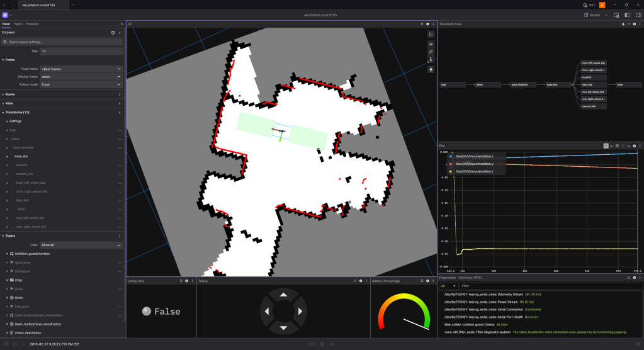Select the ruler measure tool in 3D view

point(431,52)
